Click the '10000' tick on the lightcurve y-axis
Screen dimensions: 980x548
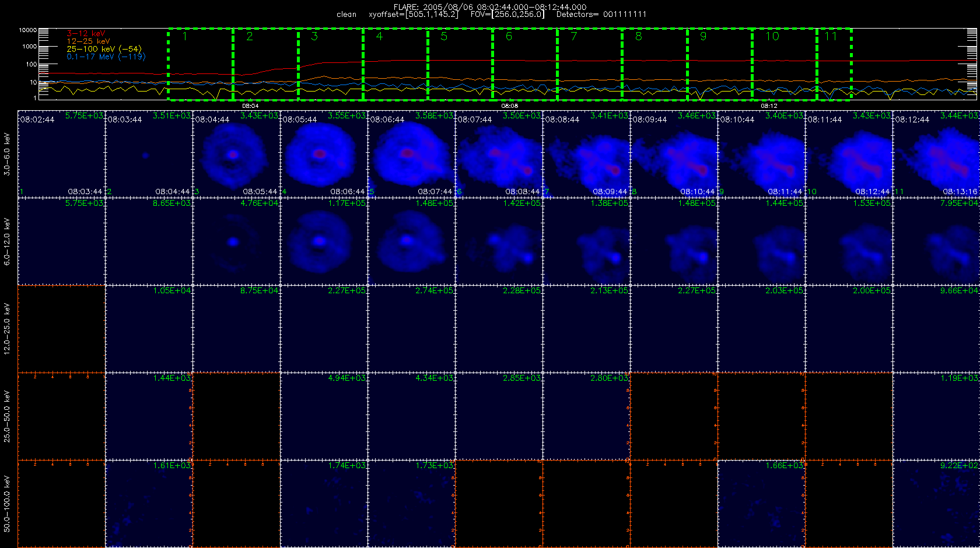coord(27,30)
